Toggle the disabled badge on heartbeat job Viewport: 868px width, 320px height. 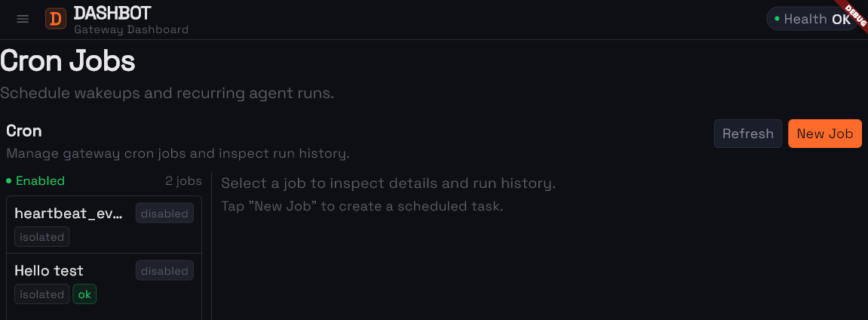pos(164,214)
